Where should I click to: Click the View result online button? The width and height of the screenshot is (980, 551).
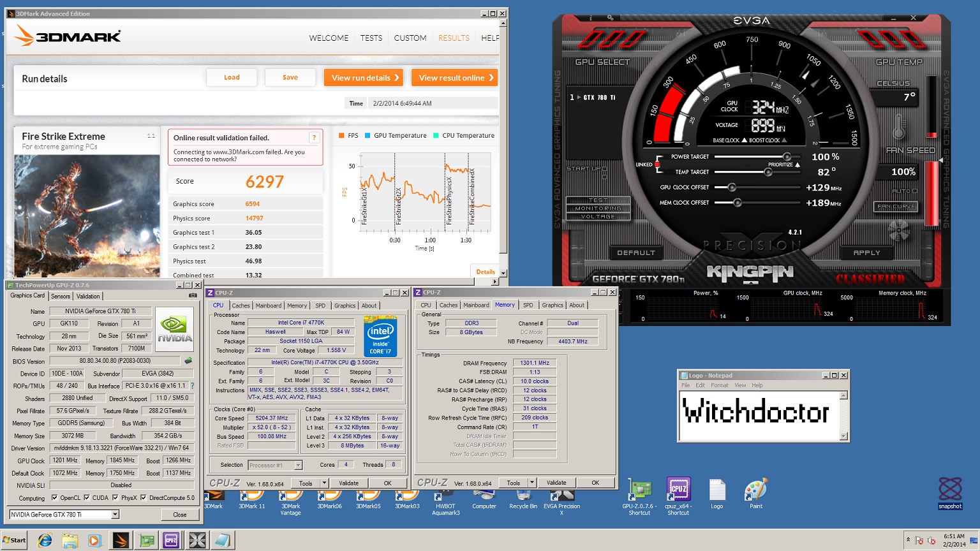pyautogui.click(x=454, y=78)
